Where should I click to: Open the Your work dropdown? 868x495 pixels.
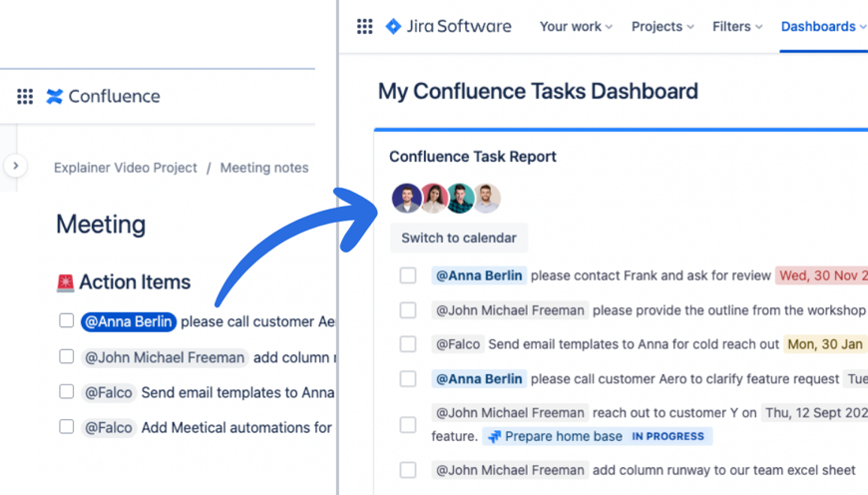[x=576, y=27]
